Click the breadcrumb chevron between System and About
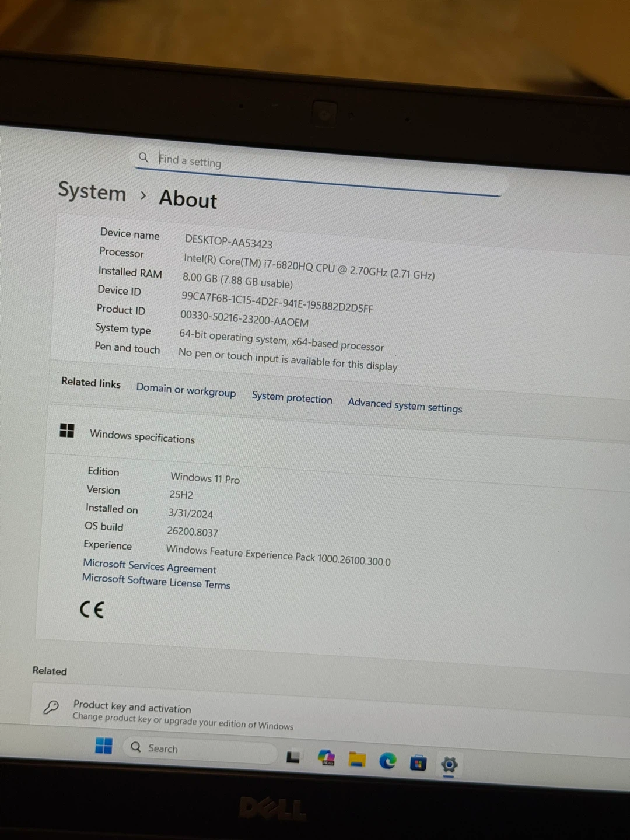This screenshot has height=840, width=630. (x=143, y=195)
